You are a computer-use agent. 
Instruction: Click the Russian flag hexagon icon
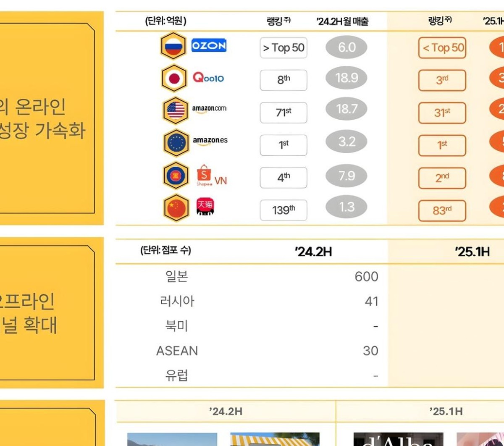tap(173, 46)
